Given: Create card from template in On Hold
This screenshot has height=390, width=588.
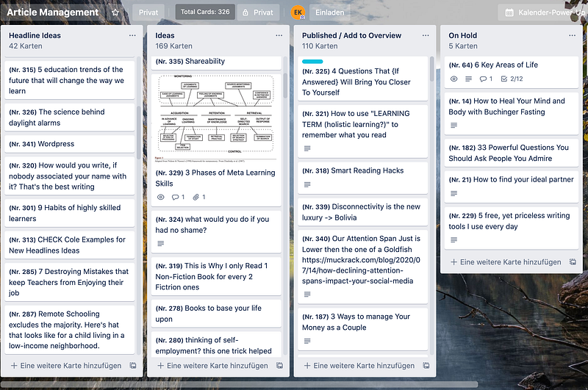Looking at the screenshot, I should [573, 262].
